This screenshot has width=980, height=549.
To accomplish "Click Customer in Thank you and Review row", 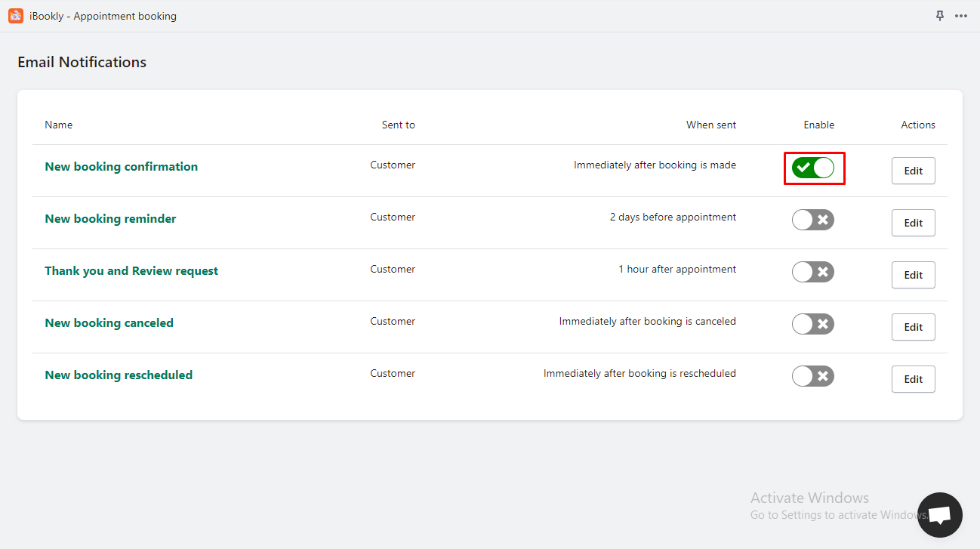I will [x=393, y=269].
